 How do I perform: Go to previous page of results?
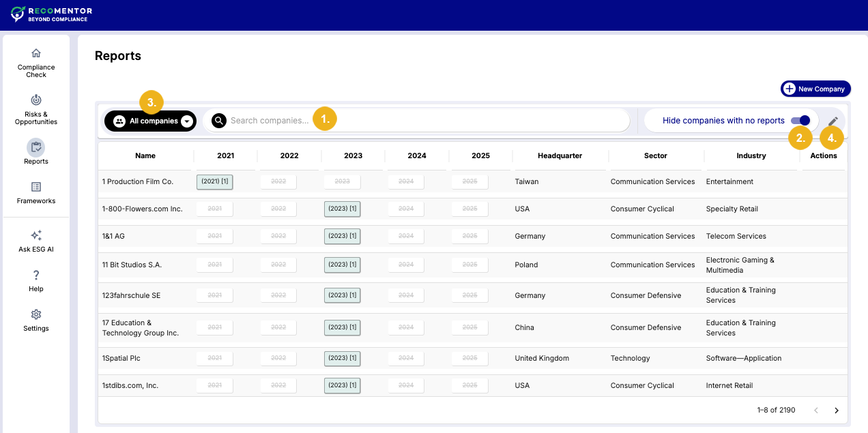click(x=815, y=410)
